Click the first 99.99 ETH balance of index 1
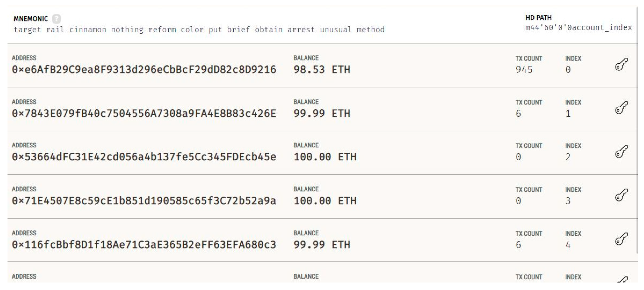Viewport: 644px width, 290px height. coord(322,114)
